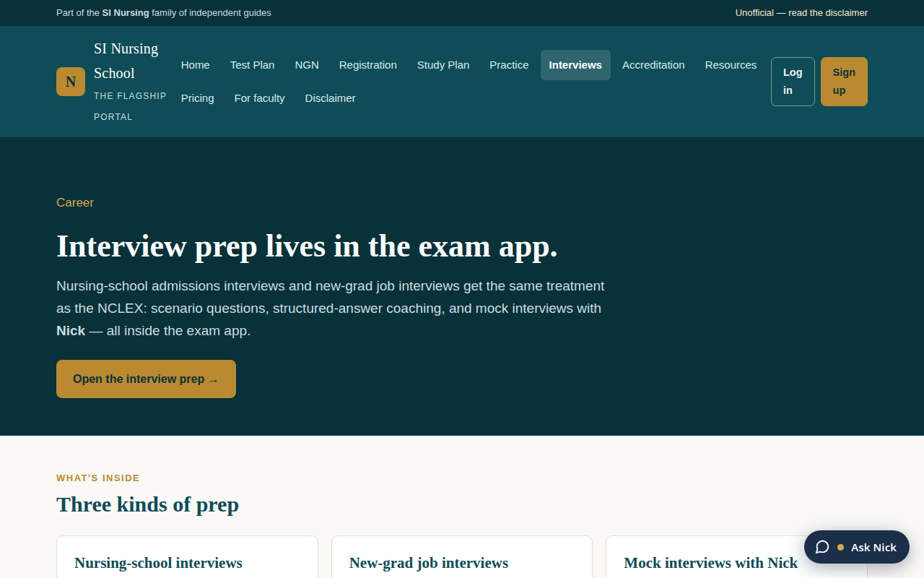Click the 'Career' label above the headline

[x=75, y=202]
